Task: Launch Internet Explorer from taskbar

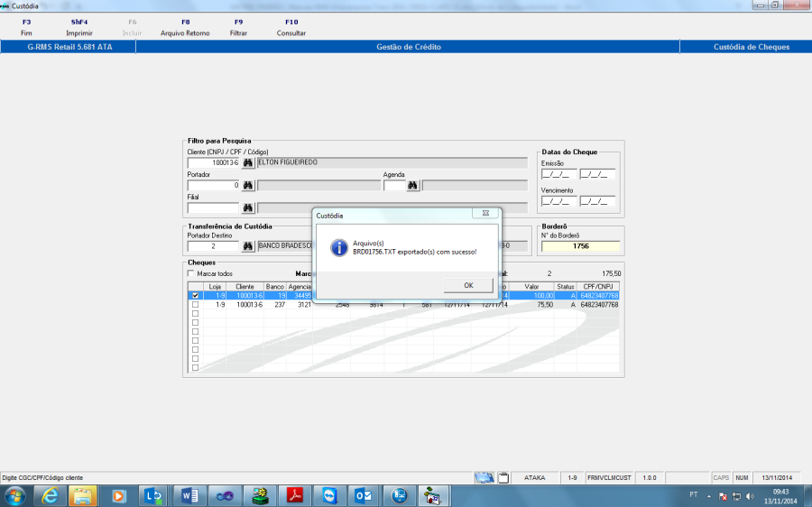Action: click(x=50, y=496)
